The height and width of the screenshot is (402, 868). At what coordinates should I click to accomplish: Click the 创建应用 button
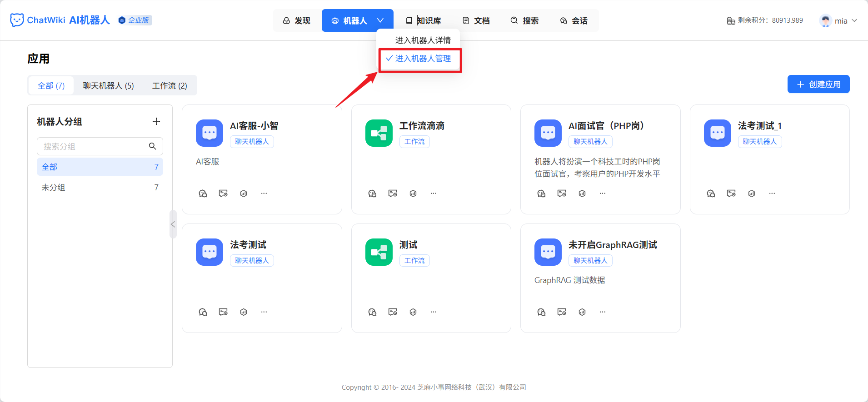tap(818, 84)
